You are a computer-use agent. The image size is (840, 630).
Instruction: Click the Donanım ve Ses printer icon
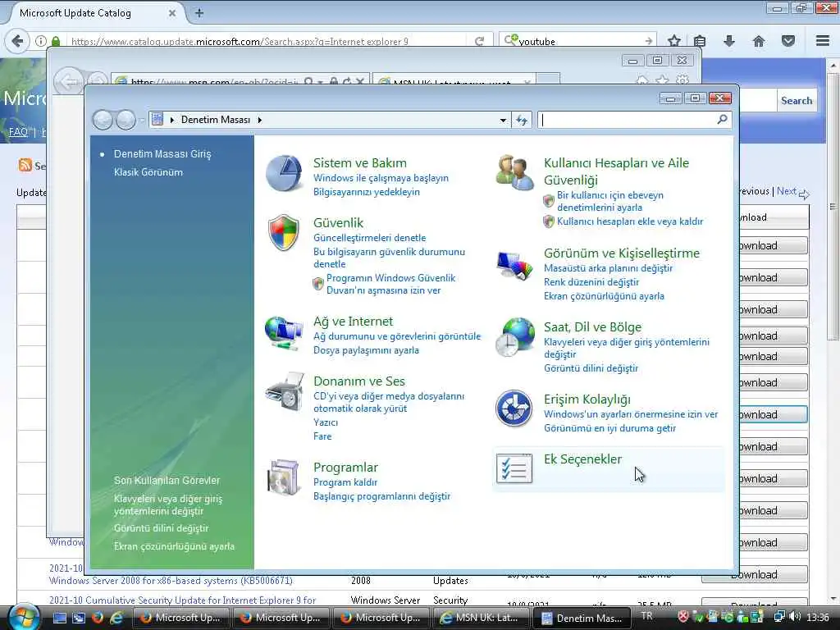tap(285, 392)
